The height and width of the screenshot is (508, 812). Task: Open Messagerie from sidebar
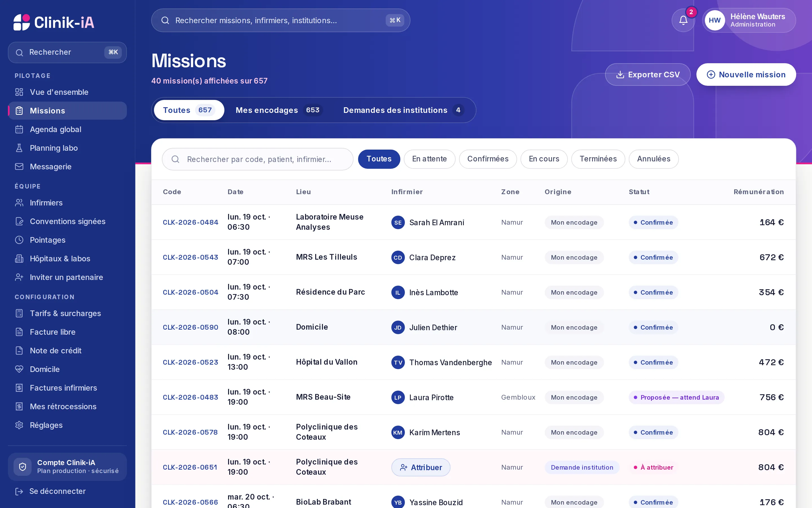click(x=67, y=167)
